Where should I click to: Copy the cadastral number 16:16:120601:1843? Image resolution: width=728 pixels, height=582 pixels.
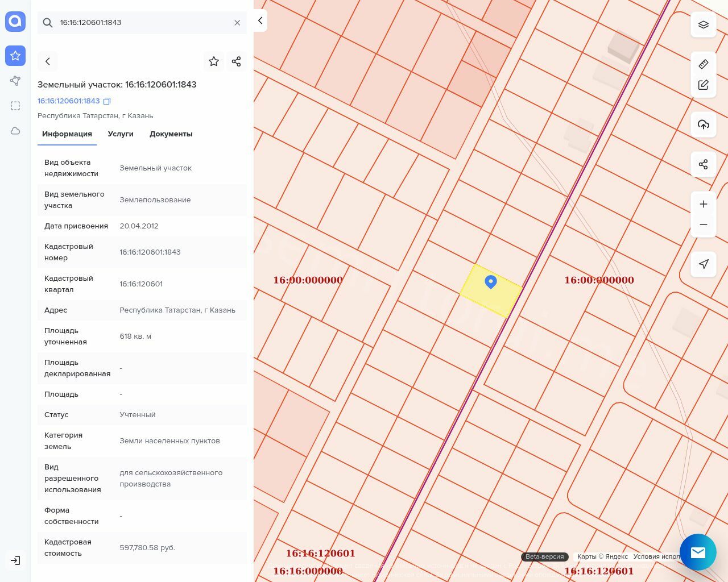(x=107, y=101)
